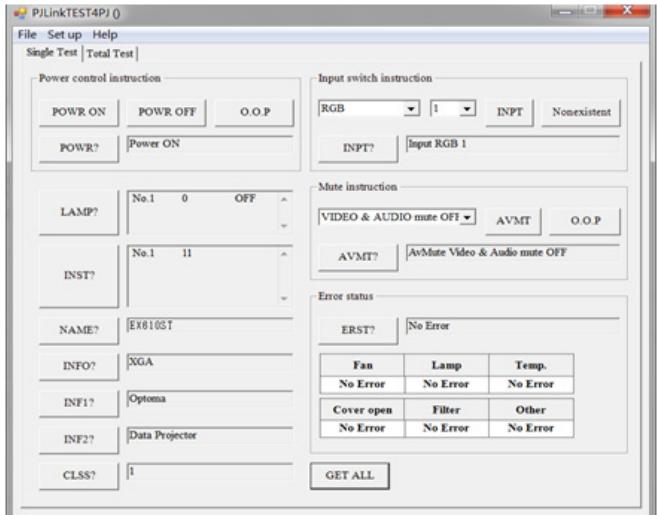Click the No Error field beside ERST?

click(512, 326)
